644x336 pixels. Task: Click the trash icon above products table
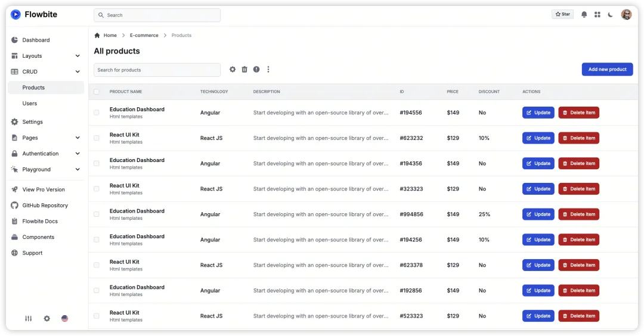(244, 70)
